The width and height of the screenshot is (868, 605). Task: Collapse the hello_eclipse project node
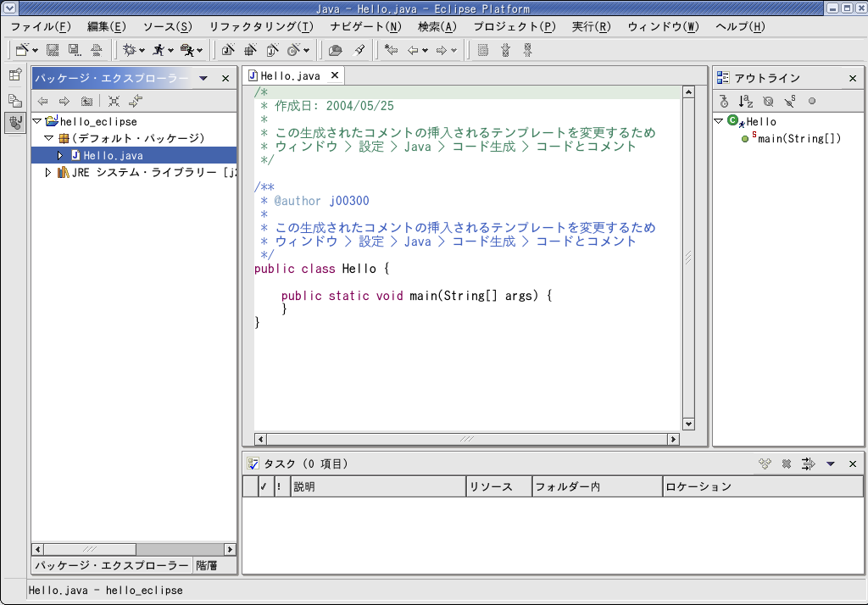tap(37, 121)
